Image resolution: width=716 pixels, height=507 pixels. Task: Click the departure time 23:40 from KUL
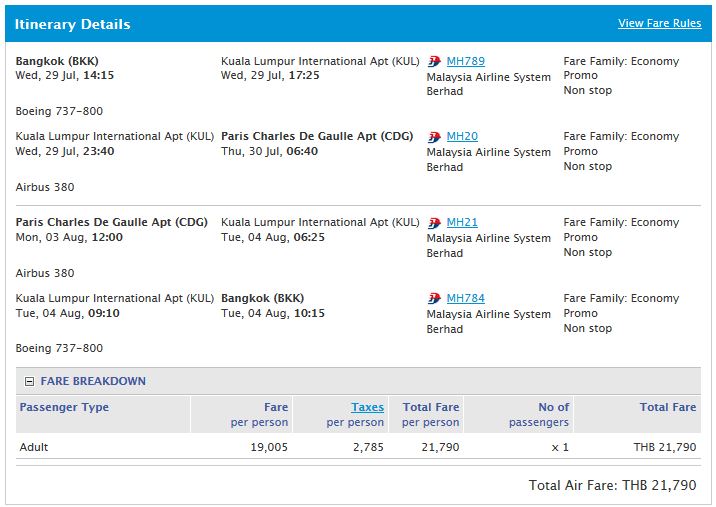[x=99, y=151]
